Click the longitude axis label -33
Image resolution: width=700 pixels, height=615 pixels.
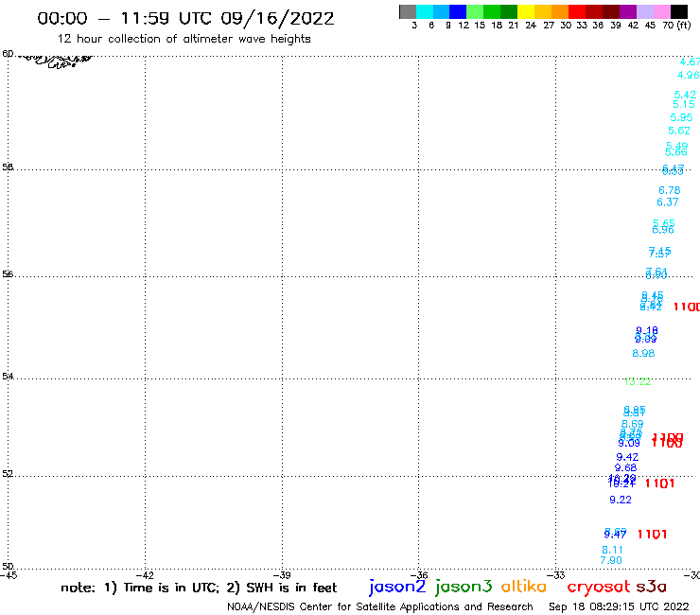coord(556,575)
